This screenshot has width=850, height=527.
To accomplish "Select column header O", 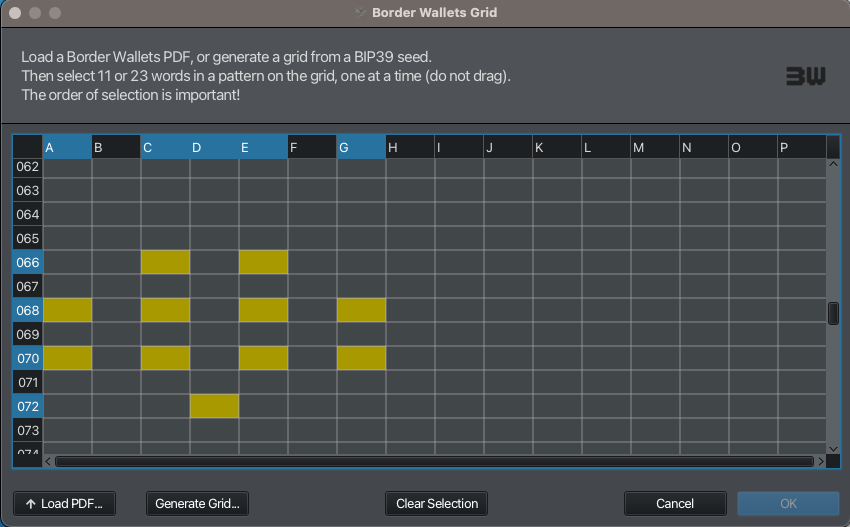I will pos(753,147).
